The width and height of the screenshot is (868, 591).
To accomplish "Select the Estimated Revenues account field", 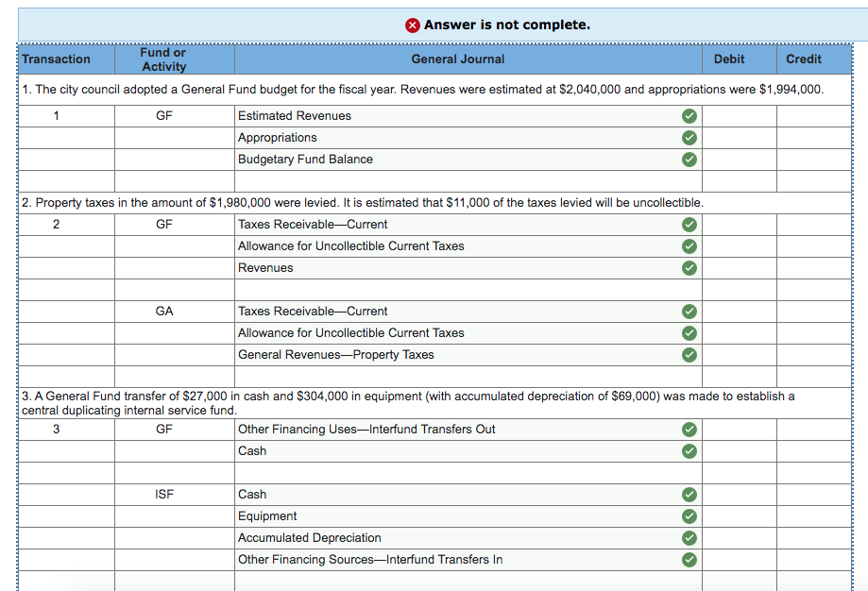I will [x=468, y=116].
